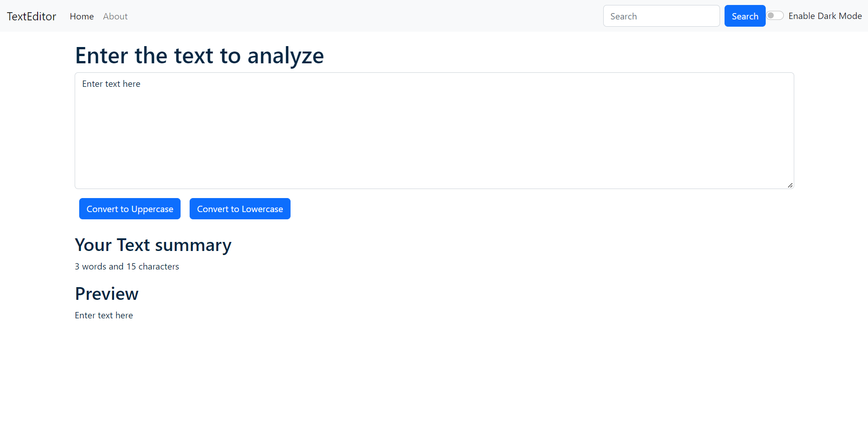868x421 pixels.
Task: Click the Convert to Lowercase button
Action: pyautogui.click(x=240, y=208)
